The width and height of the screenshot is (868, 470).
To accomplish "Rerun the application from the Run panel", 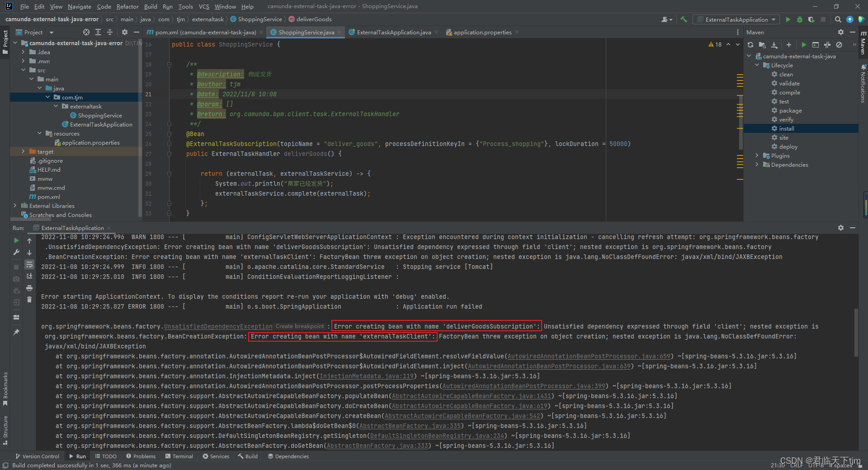I will pyautogui.click(x=16, y=240).
